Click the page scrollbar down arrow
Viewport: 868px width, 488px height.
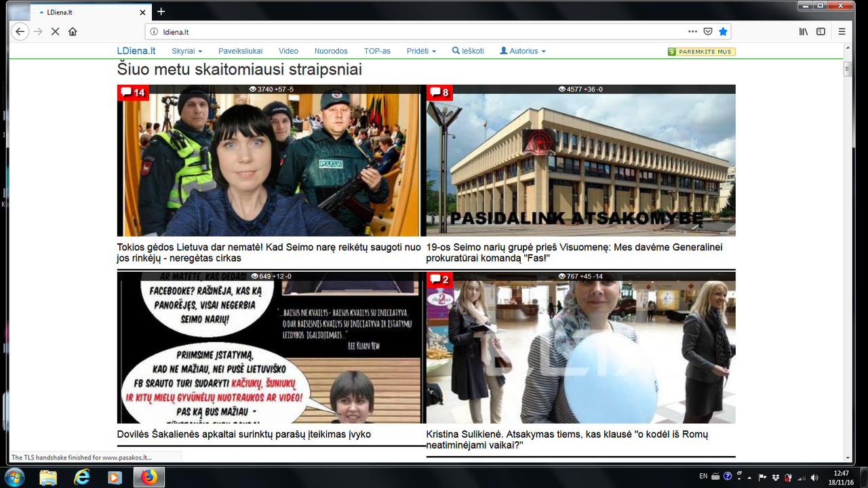847,458
